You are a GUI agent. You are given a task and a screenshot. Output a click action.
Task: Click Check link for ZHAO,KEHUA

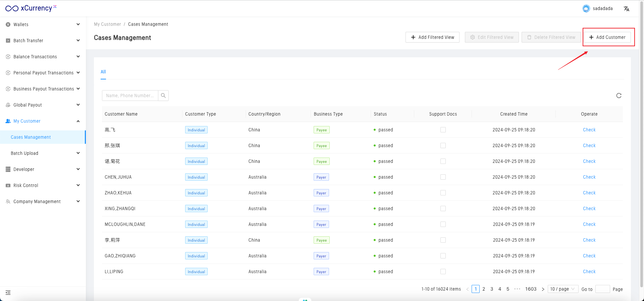(x=589, y=193)
